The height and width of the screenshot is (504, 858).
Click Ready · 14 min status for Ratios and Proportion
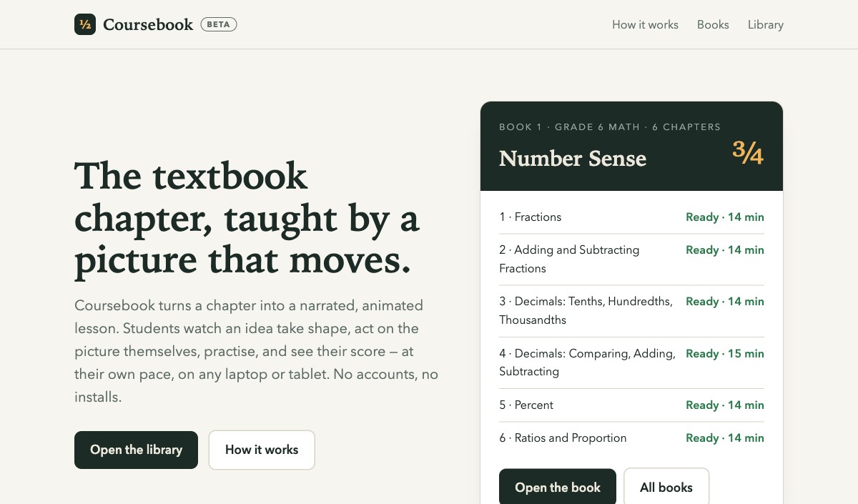725,438
